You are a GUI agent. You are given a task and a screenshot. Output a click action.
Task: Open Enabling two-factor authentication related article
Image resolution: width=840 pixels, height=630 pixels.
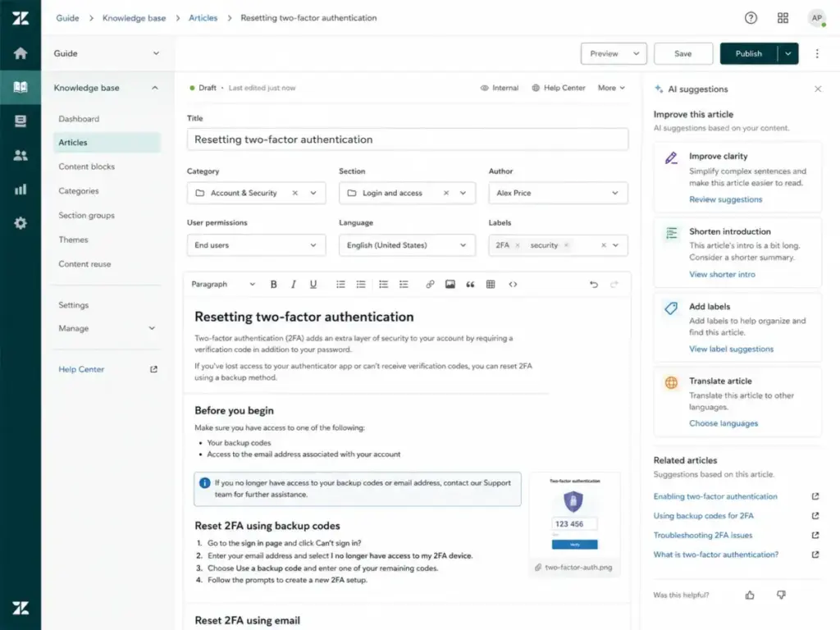pos(715,496)
